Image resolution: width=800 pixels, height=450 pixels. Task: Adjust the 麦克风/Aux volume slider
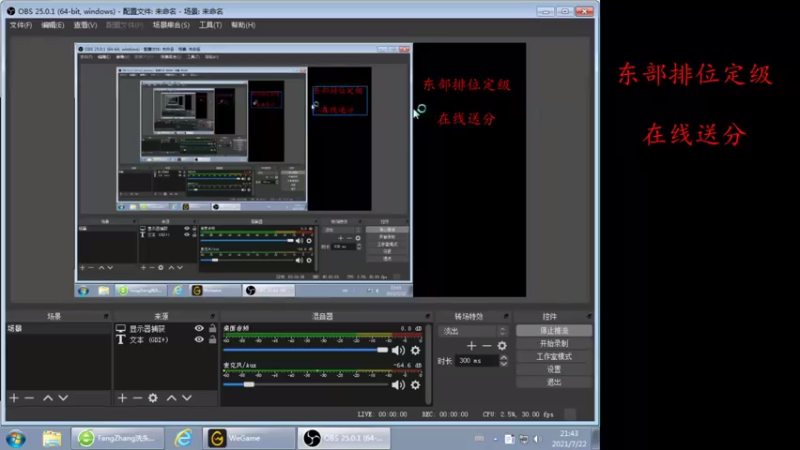306,385
